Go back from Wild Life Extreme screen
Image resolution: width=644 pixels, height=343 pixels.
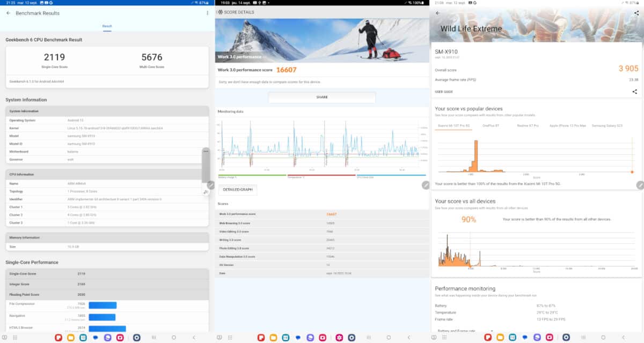tap(437, 13)
